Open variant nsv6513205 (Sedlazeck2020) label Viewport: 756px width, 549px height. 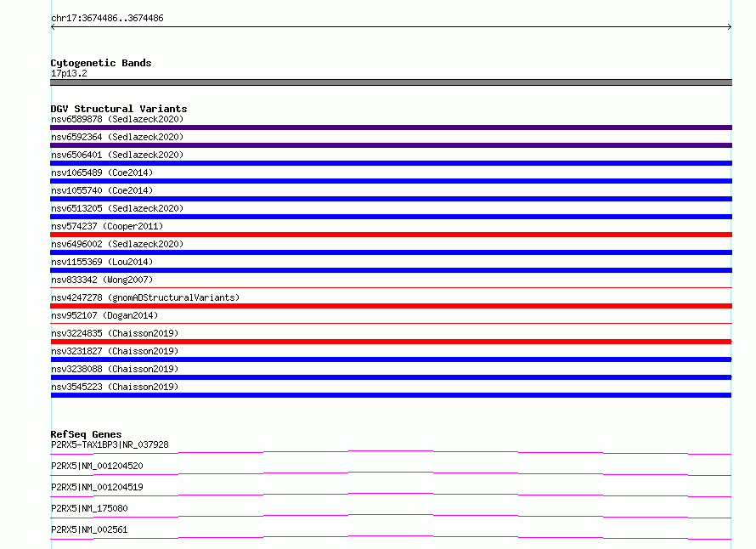pyautogui.click(x=117, y=208)
